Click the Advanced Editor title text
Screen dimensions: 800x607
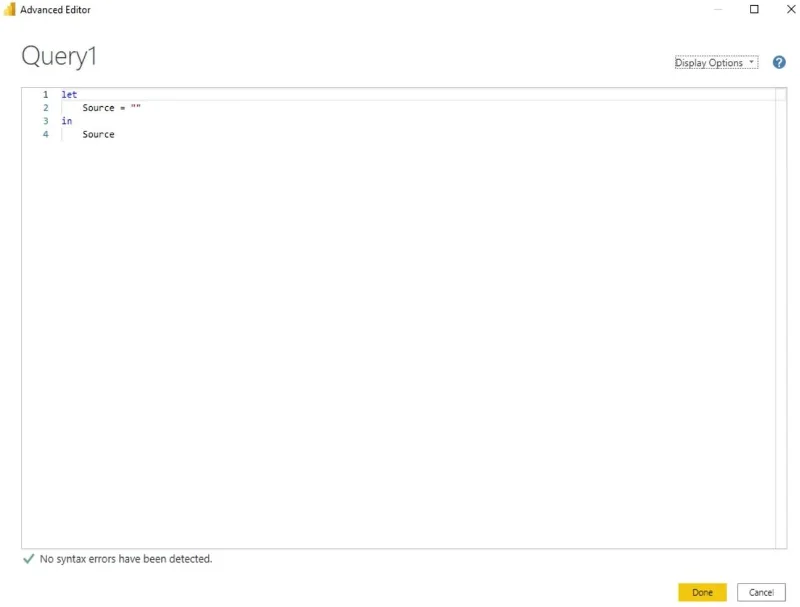55,10
